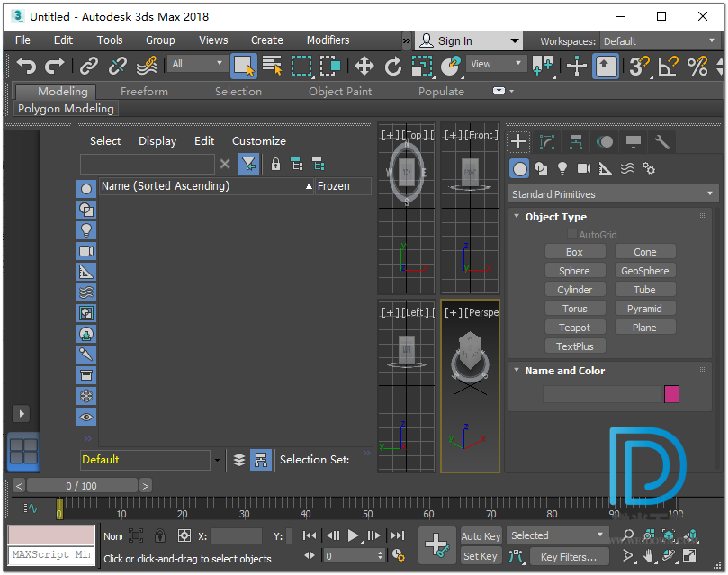
Task: Activate the Select Object tool
Action: 243,66
